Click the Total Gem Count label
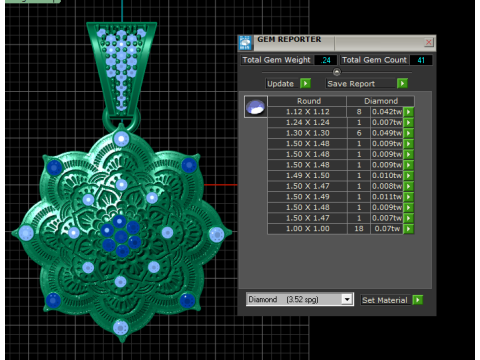The height and width of the screenshot is (360, 480). [374, 60]
